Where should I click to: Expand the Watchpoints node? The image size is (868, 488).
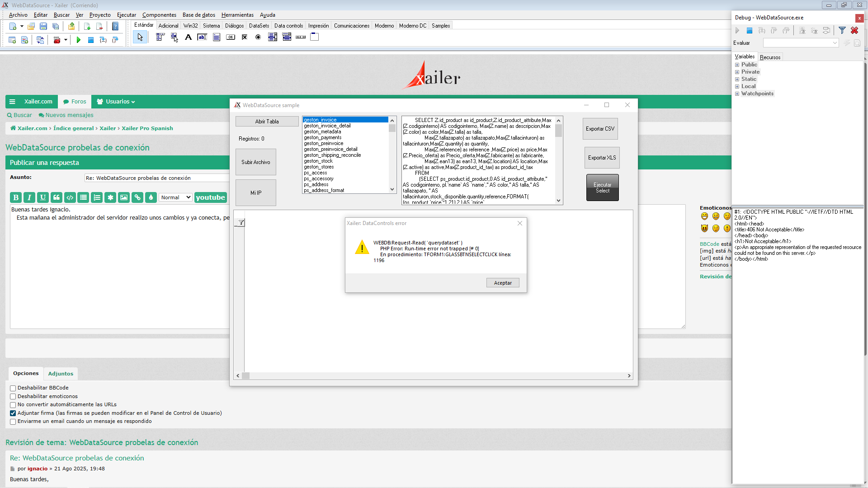point(737,94)
